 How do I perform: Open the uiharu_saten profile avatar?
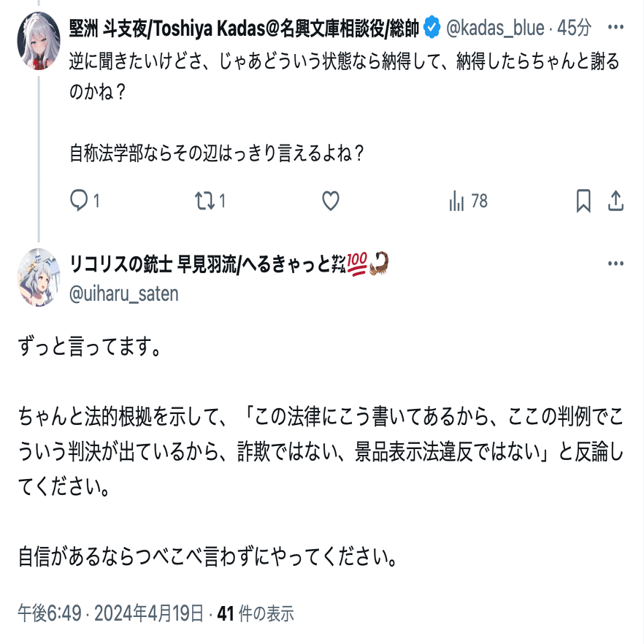click(39, 277)
